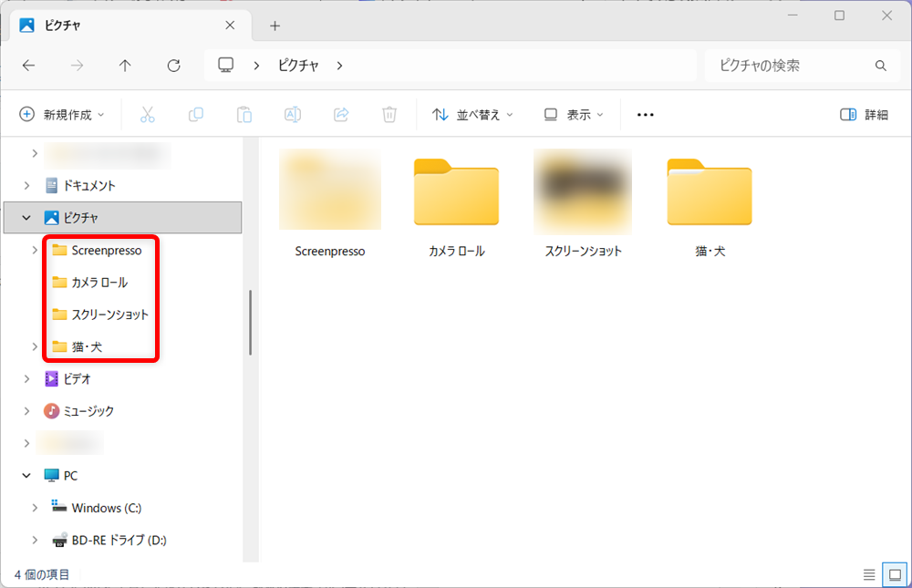
Task: Expand the PC tree item chevron
Action: (26, 475)
